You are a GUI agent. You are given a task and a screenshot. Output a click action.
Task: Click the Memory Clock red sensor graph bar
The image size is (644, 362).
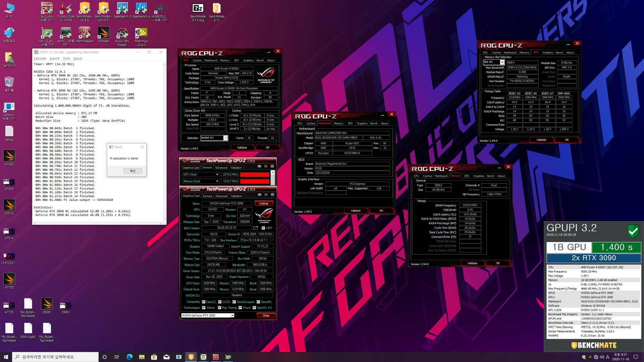[255, 181]
